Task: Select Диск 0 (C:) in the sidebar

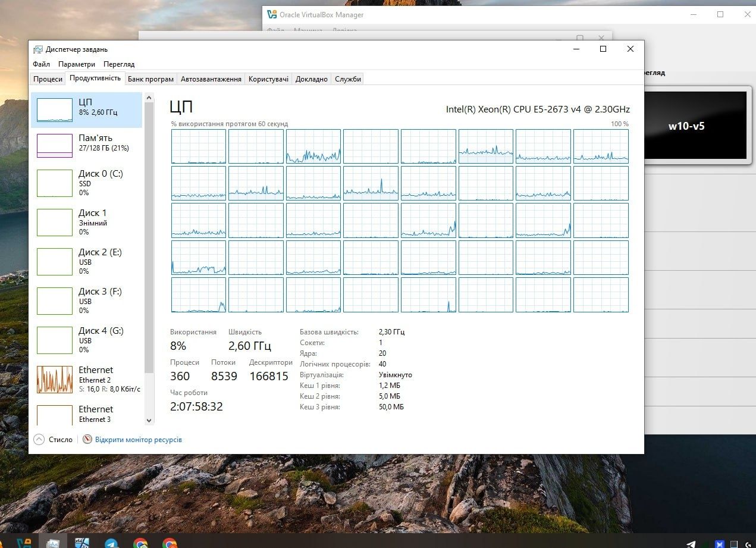Action: click(x=86, y=183)
